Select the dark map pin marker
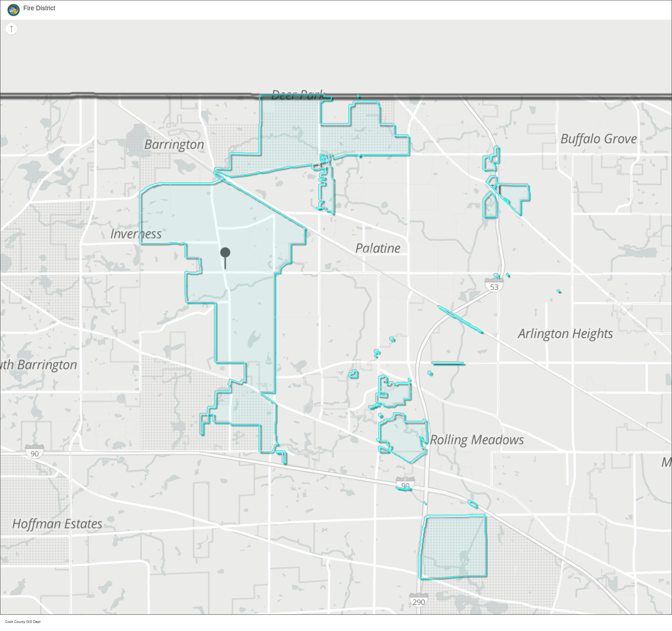The width and height of the screenshot is (672, 631). pyautogui.click(x=225, y=253)
